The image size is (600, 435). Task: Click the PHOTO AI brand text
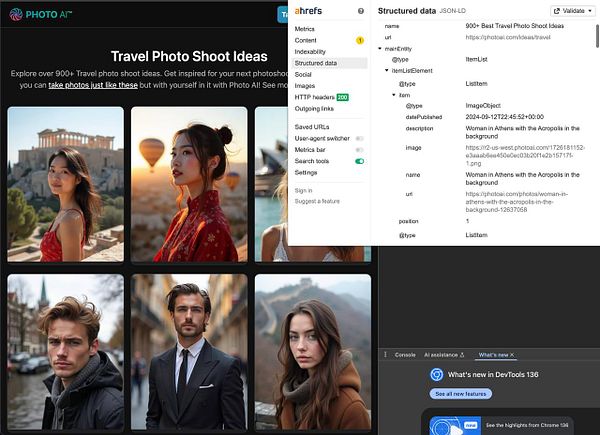49,15
